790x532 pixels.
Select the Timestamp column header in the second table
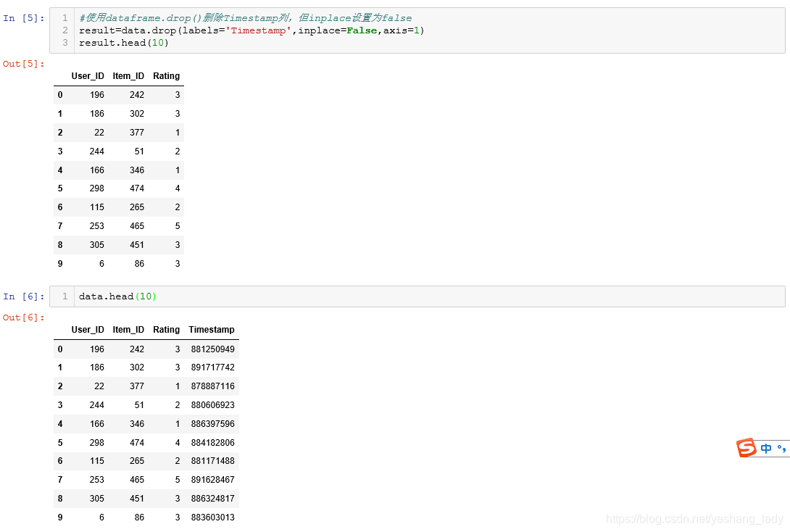pos(212,329)
